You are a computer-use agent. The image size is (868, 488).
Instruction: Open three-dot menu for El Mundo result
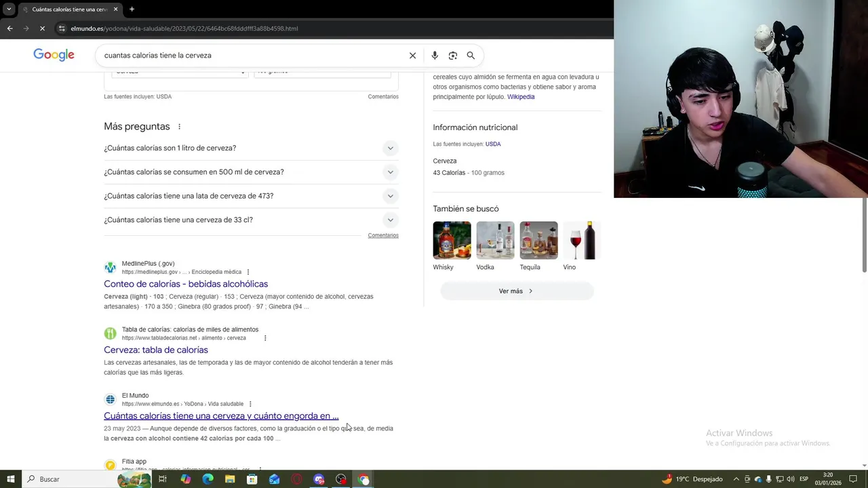[250, 404]
